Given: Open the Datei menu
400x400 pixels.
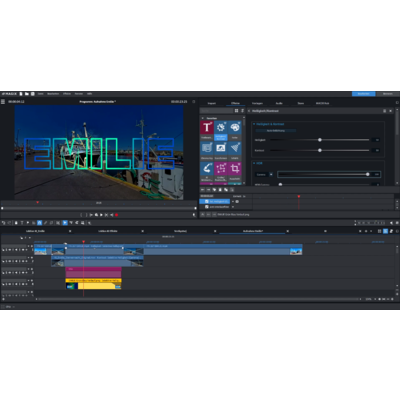Looking at the screenshot, I should 41,94.
